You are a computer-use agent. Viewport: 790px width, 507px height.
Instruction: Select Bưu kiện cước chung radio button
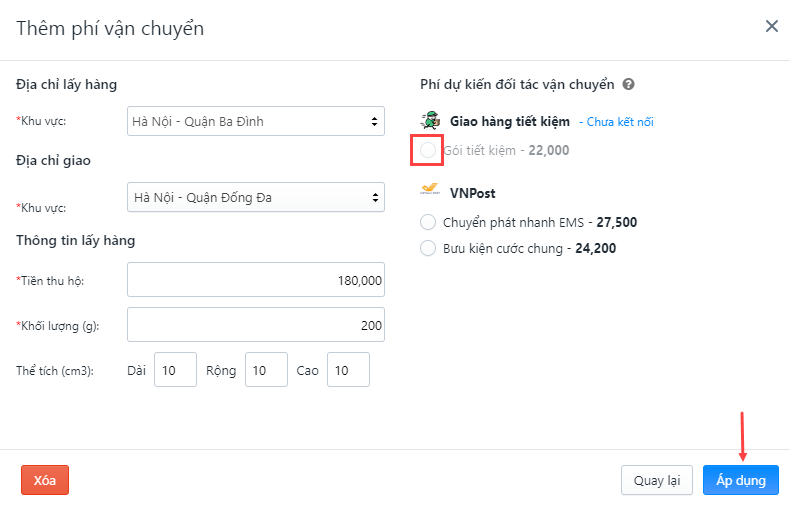pyautogui.click(x=428, y=248)
